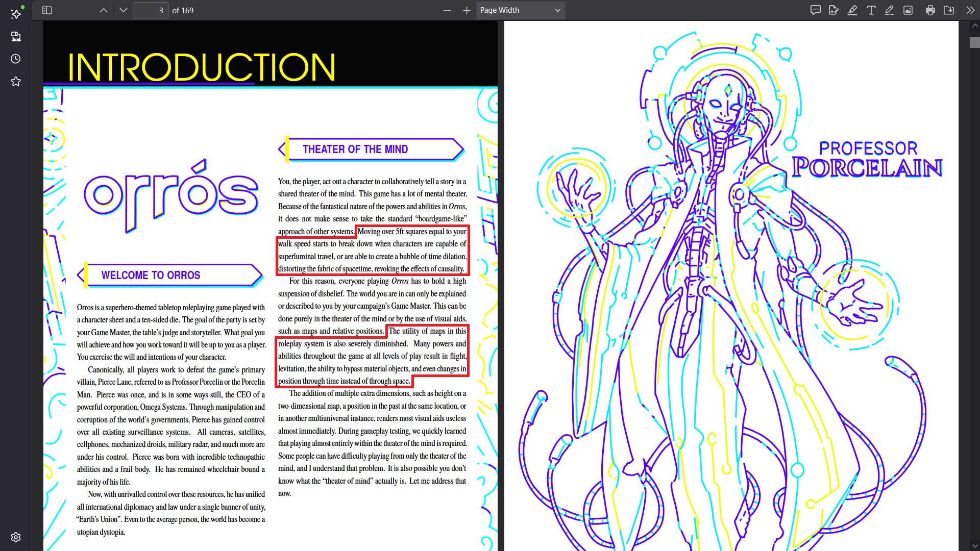
Task: Open the History sidebar panel
Action: tap(16, 59)
